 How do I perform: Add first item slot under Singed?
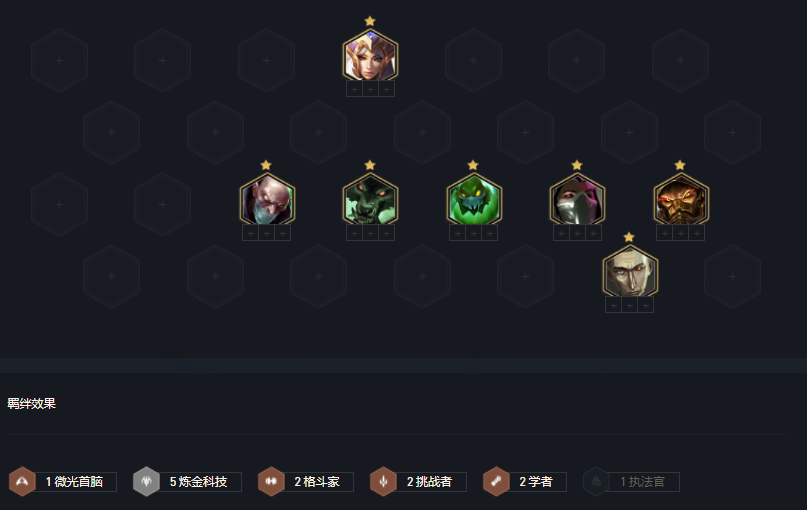pyautogui.click(x=251, y=233)
